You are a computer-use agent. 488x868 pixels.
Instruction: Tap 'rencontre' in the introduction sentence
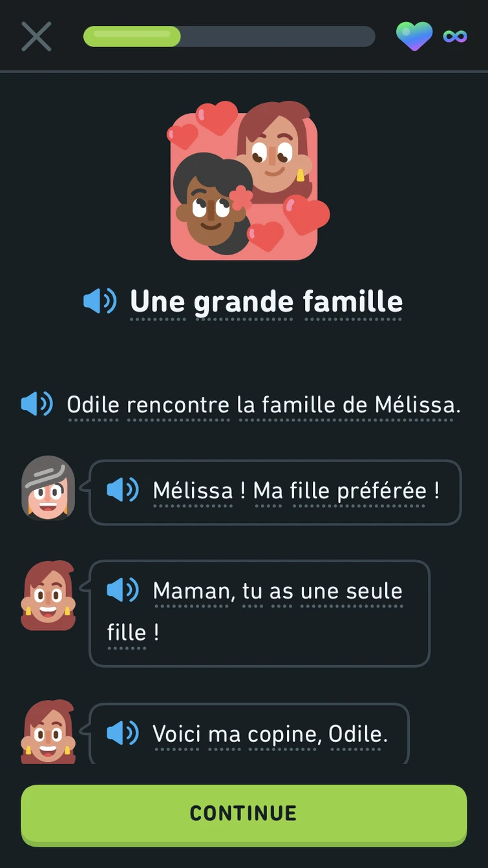[176, 404]
